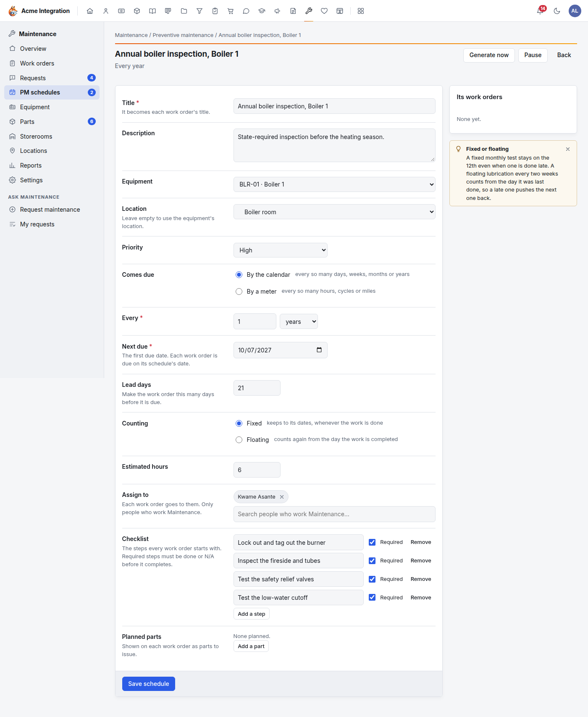Open the Location dropdown Boiler room

pos(334,212)
